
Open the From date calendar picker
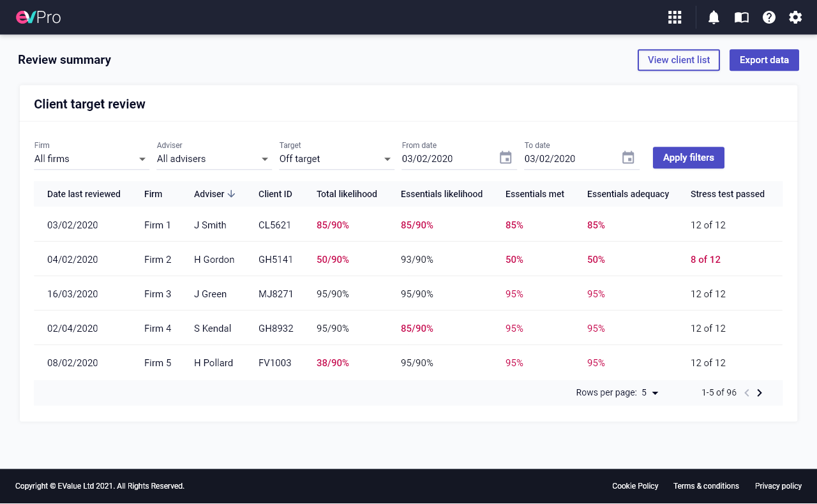pyautogui.click(x=506, y=158)
